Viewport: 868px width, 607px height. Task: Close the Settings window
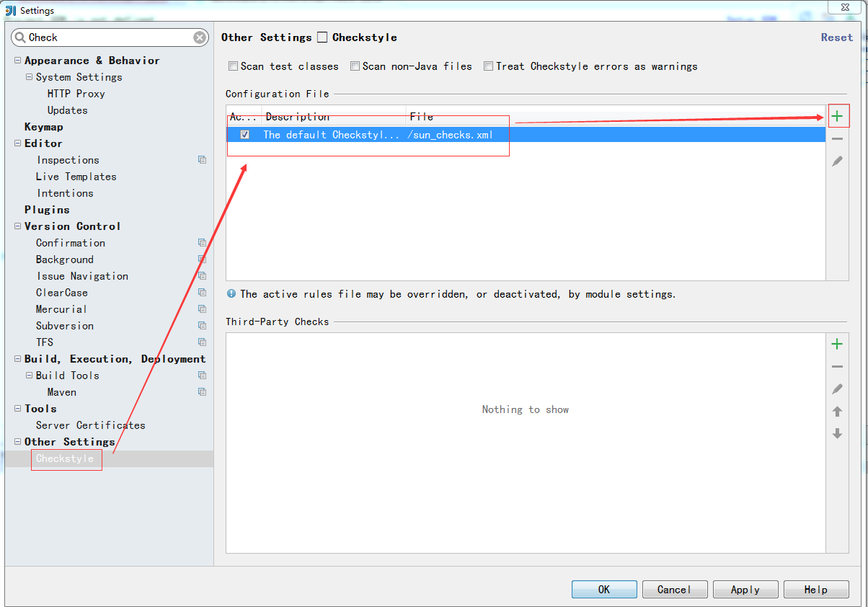[843, 6]
